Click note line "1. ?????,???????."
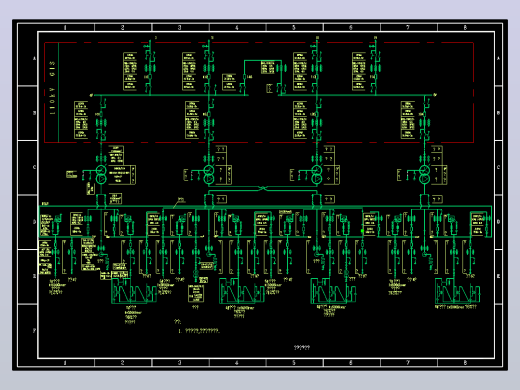520x390 pixels. (x=199, y=331)
